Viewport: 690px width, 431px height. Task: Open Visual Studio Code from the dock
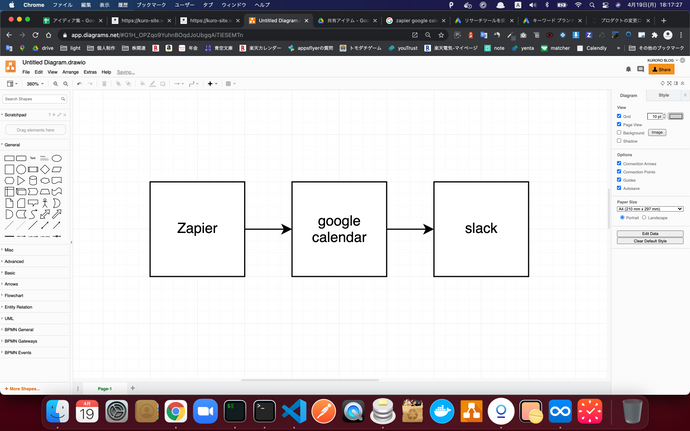tap(294, 412)
